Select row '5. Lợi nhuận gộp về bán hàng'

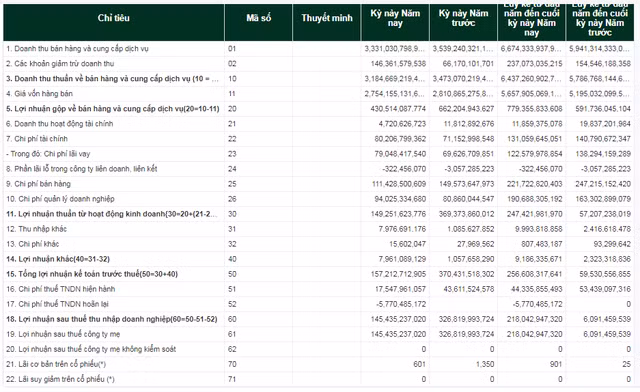point(319,109)
